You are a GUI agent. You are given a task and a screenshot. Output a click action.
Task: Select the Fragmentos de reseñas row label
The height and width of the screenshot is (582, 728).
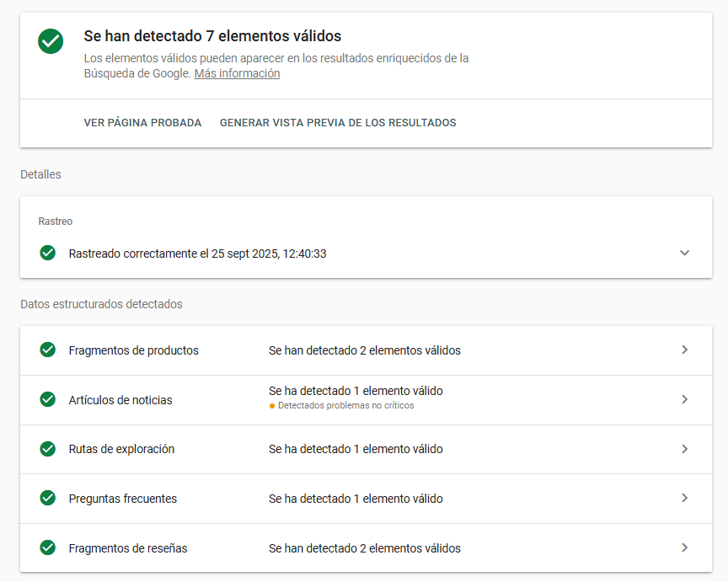[128, 548]
